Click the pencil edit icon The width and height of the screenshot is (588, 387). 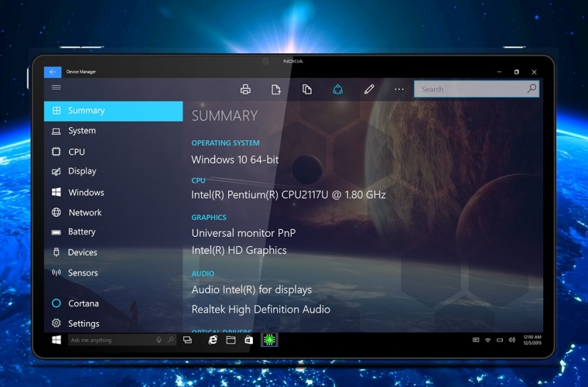point(369,89)
